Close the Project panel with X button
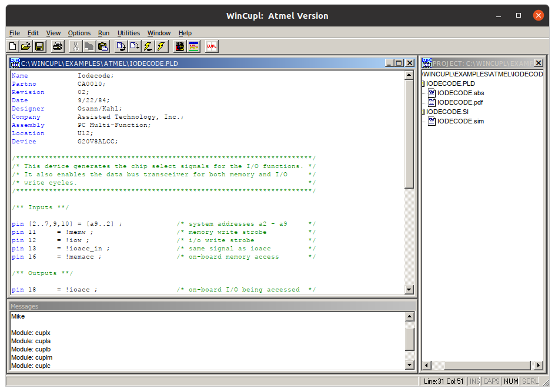The height and width of the screenshot is (392, 555). (x=538, y=63)
